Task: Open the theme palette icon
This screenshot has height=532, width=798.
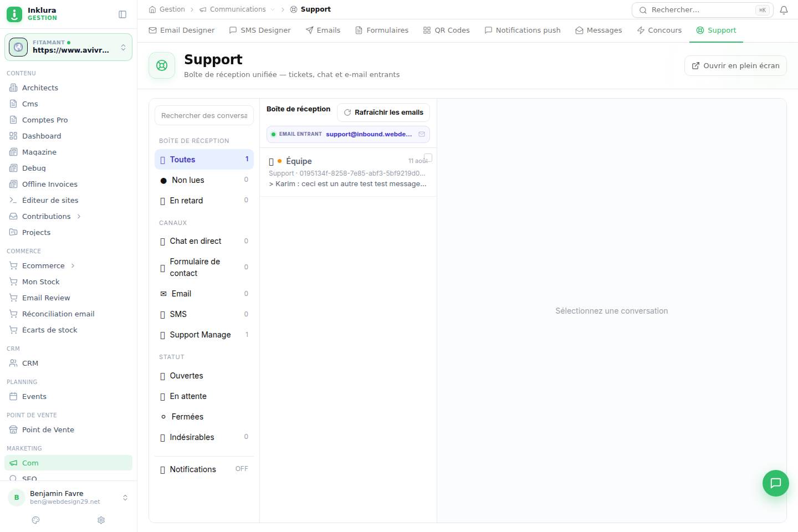Action: pos(36,520)
